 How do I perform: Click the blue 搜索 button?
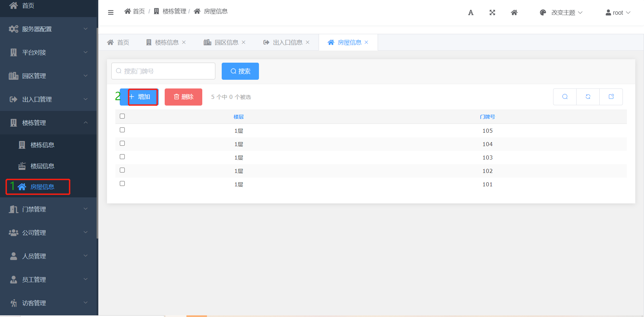coord(240,71)
